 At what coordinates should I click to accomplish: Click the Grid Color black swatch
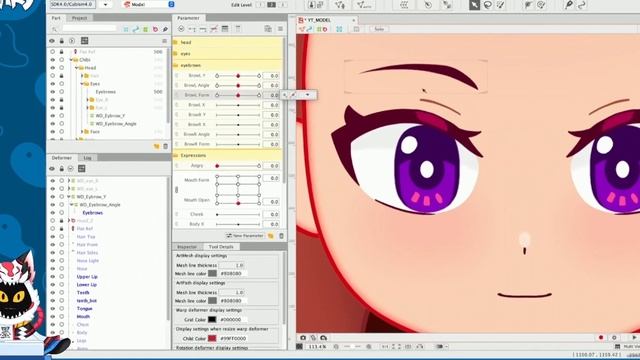point(212,320)
